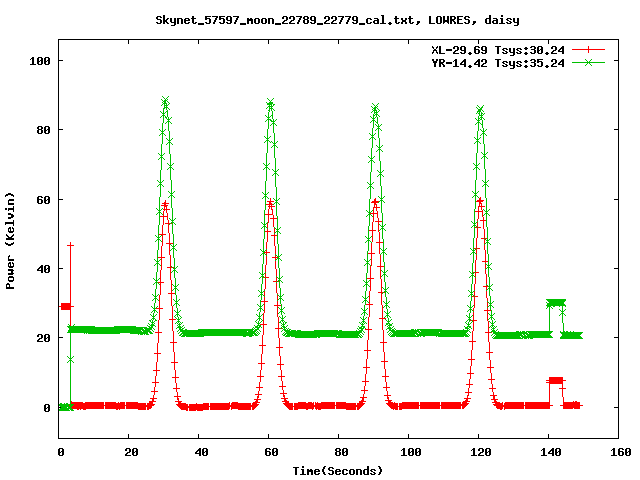Click the green peak near 60 seconds
Viewport: 640px width, 480px height.
pos(270,102)
